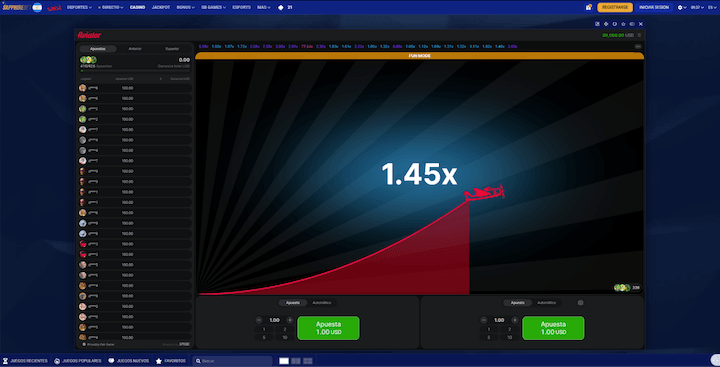Screen dimensions: 720x367
Task: Place bet with left green Apuesta button
Action: (328, 328)
